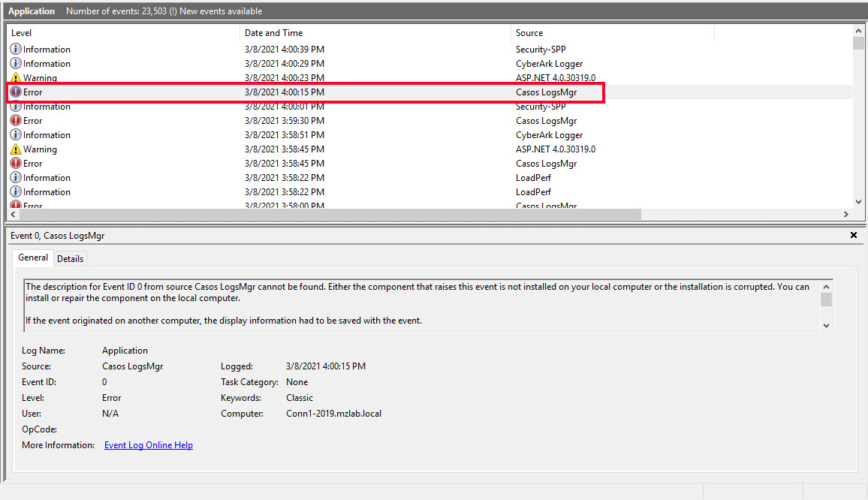Click the Information icon on CyberArk Logger 4:00:29 PM row
Viewport: 868px width, 500px height.
[x=16, y=64]
